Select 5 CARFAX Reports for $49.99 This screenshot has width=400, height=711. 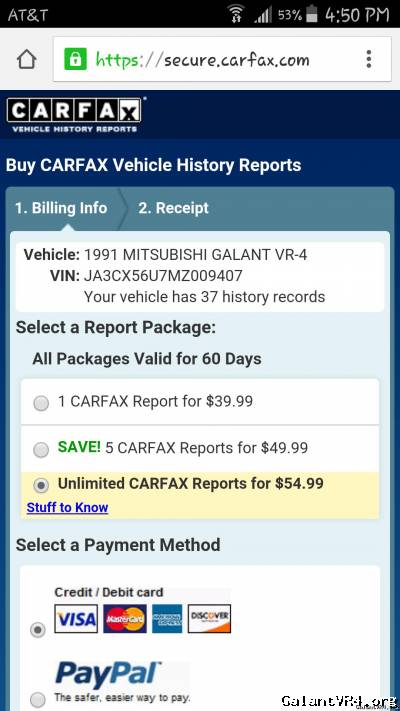tap(41, 450)
